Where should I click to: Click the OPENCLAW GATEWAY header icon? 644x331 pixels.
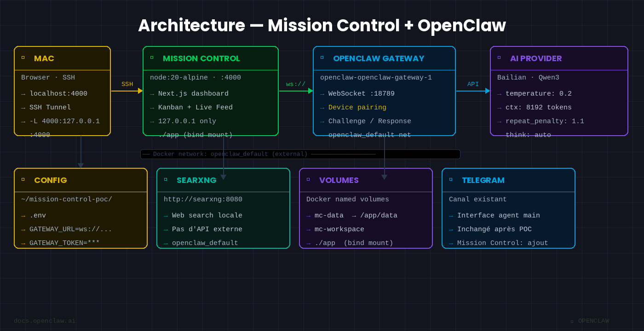322,58
